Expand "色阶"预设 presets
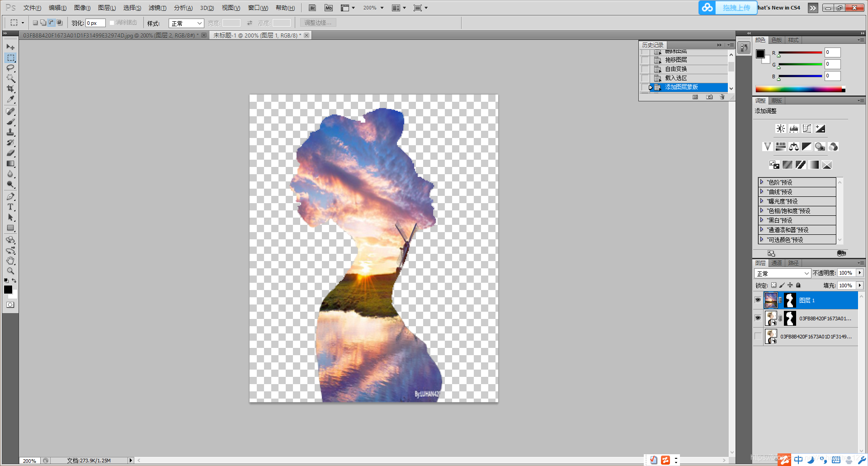868x466 pixels. 761,182
